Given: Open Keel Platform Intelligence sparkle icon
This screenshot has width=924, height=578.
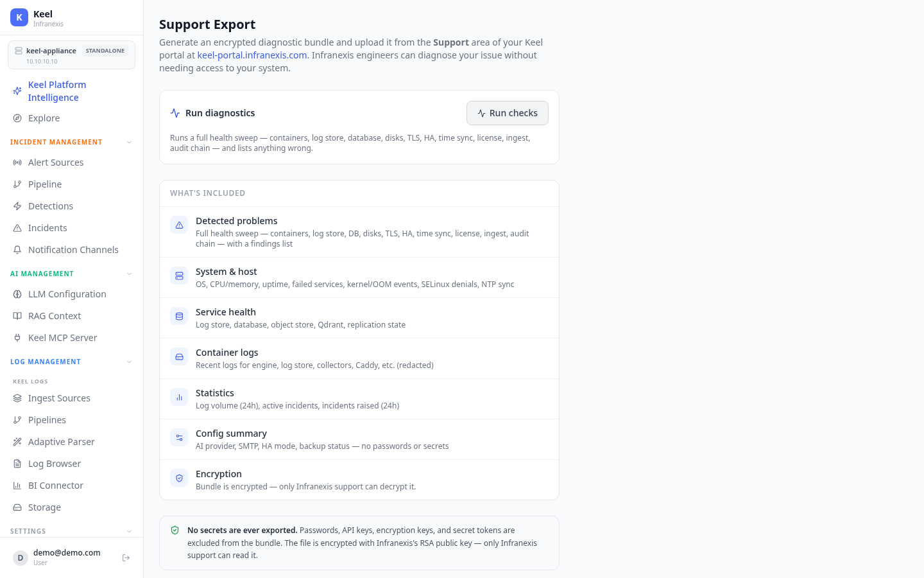Looking at the screenshot, I should point(17,91).
